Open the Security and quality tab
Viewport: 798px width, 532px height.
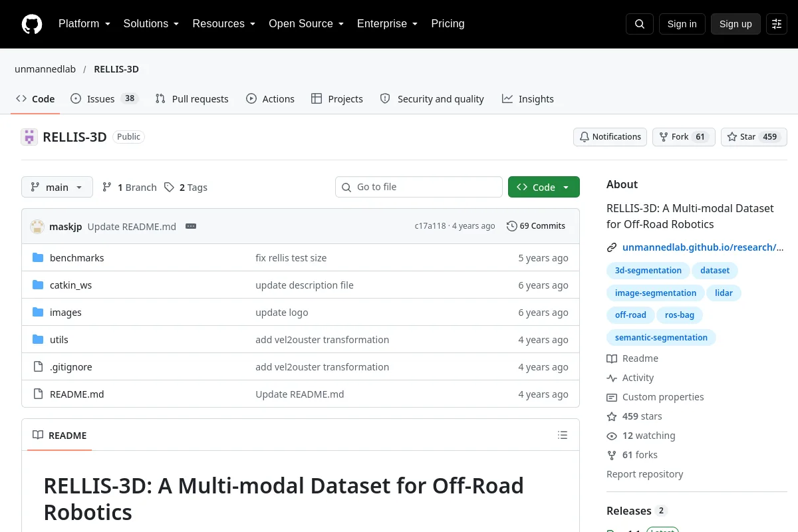tap(432, 99)
